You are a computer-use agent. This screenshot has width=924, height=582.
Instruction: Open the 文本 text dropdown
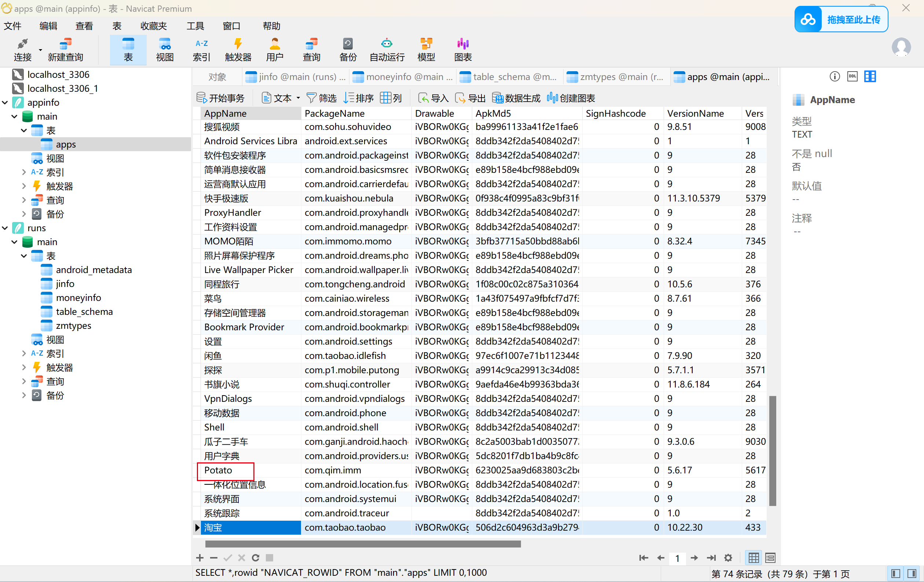[280, 98]
